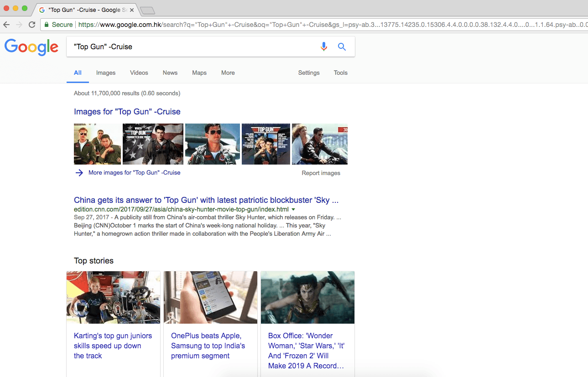Open the first image thumbnail of two pilots

[98, 144]
